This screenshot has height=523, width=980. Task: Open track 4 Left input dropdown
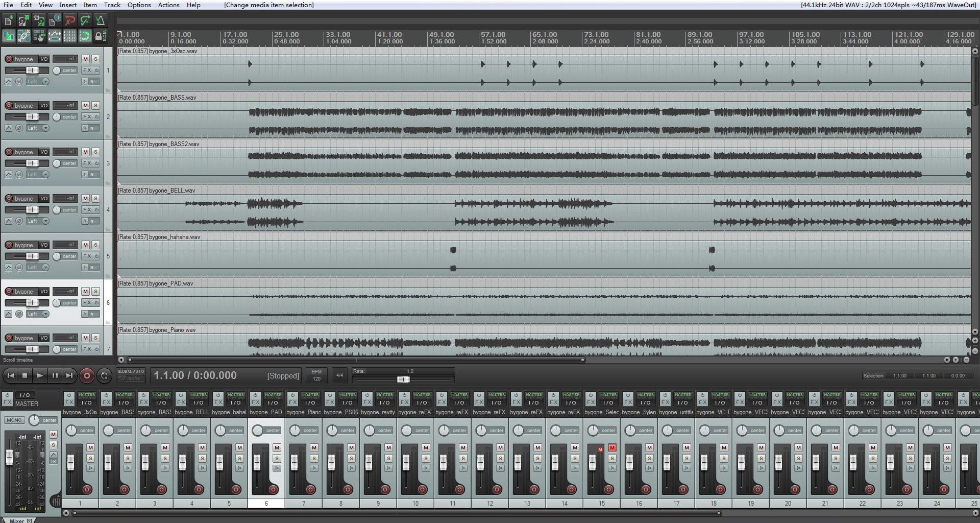pyautogui.click(x=38, y=221)
